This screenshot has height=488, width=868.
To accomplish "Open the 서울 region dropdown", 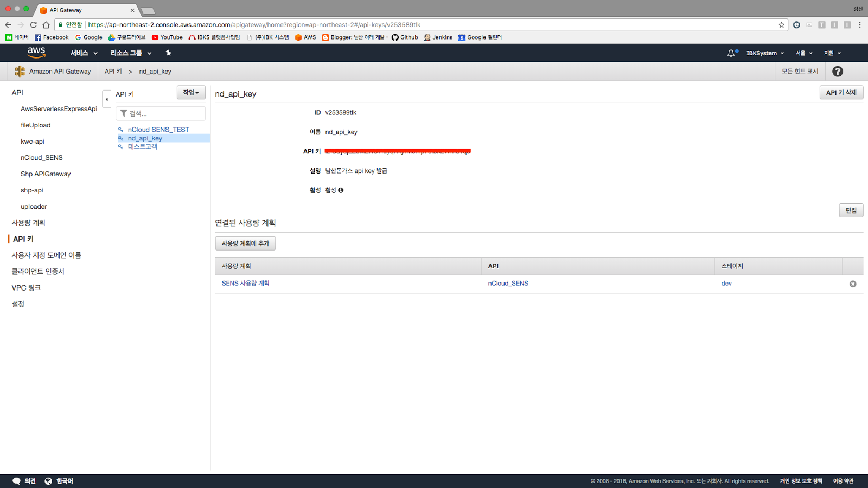I will pyautogui.click(x=804, y=53).
